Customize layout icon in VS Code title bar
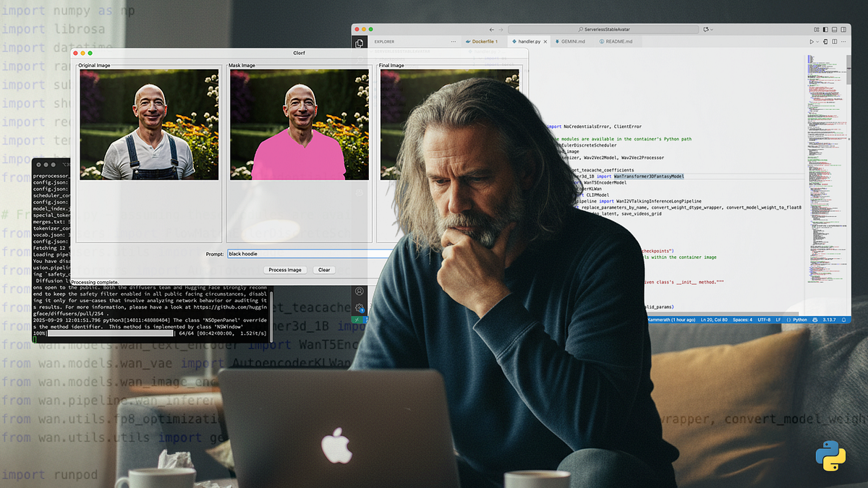Viewport: 868px width, 488px height. (x=817, y=30)
